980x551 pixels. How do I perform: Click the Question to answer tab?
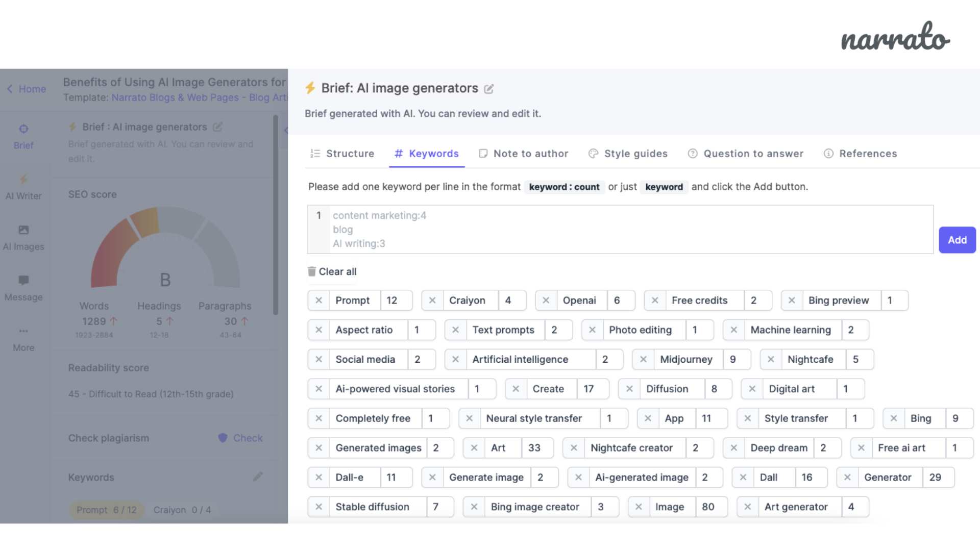click(x=753, y=154)
